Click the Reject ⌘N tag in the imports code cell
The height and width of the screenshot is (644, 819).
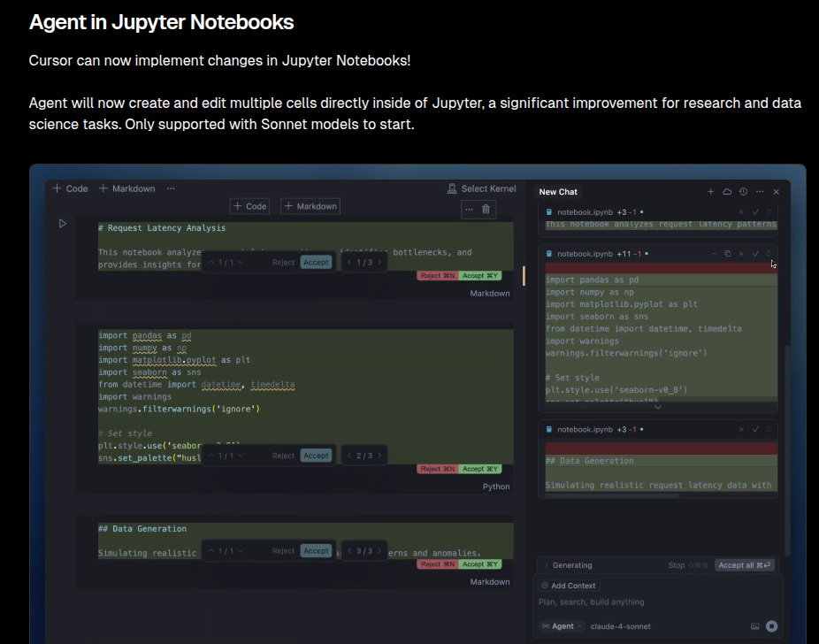click(x=438, y=469)
